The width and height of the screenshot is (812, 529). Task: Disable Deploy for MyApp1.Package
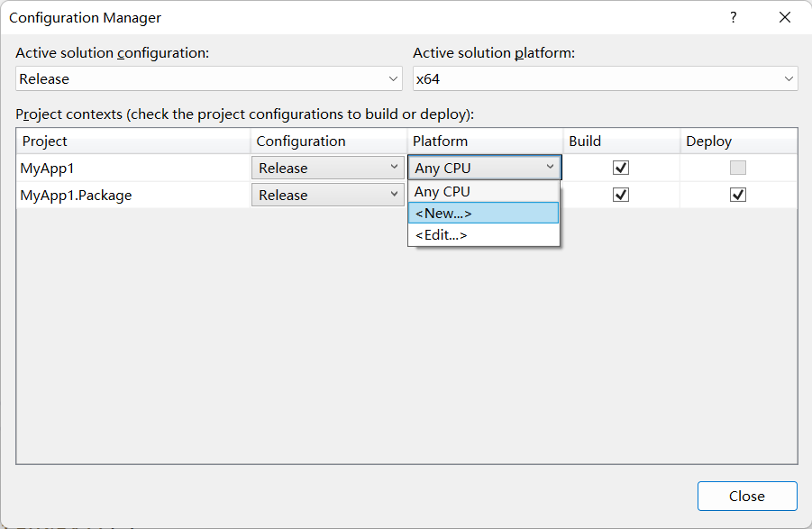coord(738,195)
